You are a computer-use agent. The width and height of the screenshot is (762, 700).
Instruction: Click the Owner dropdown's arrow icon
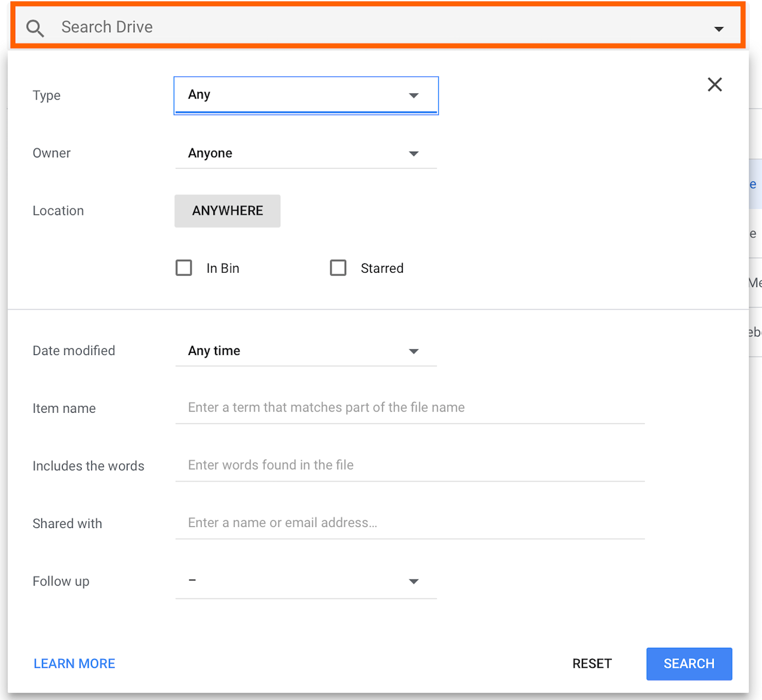point(414,154)
